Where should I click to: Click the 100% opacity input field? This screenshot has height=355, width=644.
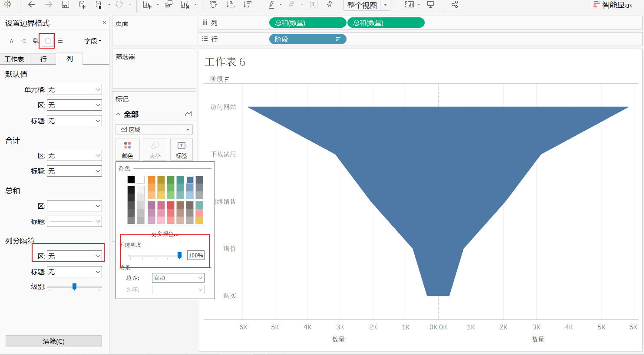196,255
